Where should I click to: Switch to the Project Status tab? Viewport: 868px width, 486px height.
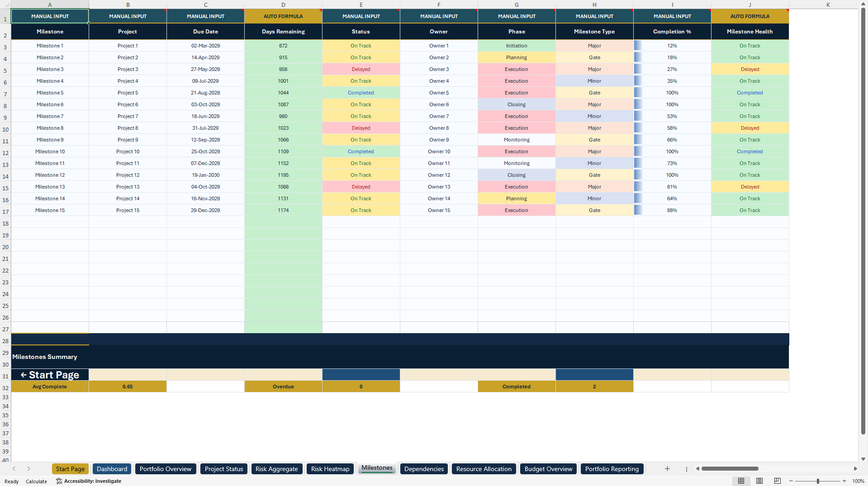[224, 469]
